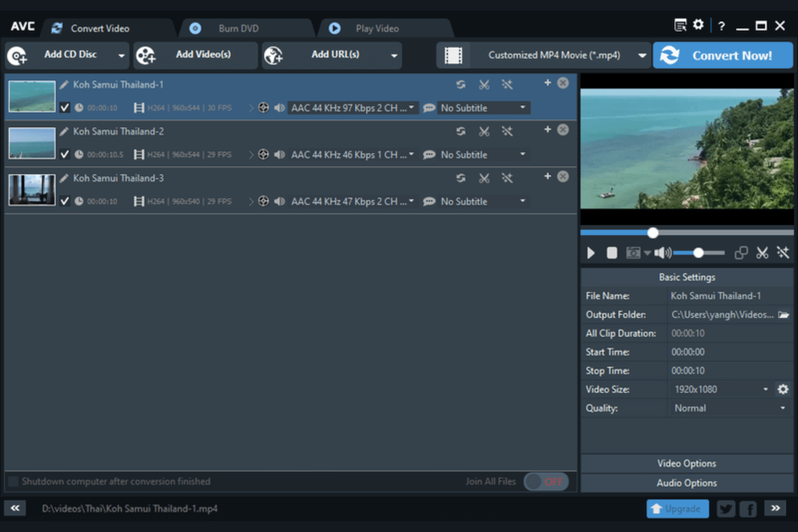Open the No Subtitle dropdown for Koh Samui Thailand-1
This screenshot has width=798, height=532.
click(x=483, y=107)
